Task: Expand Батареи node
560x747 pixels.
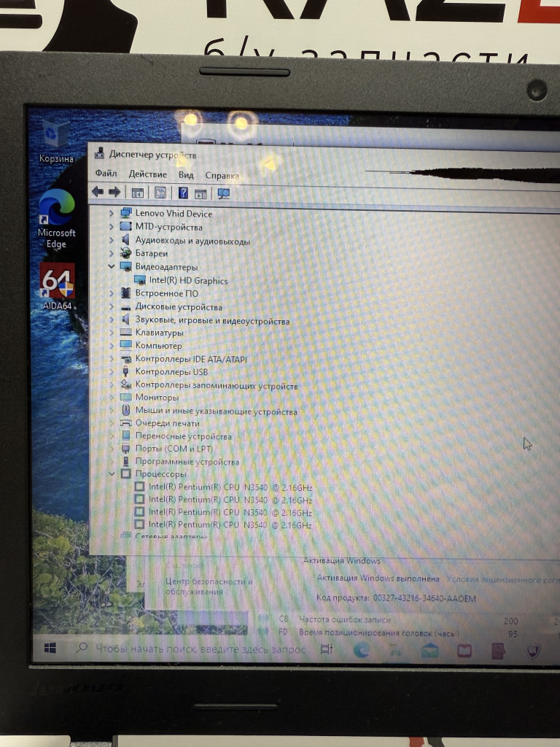Action: click(x=112, y=253)
